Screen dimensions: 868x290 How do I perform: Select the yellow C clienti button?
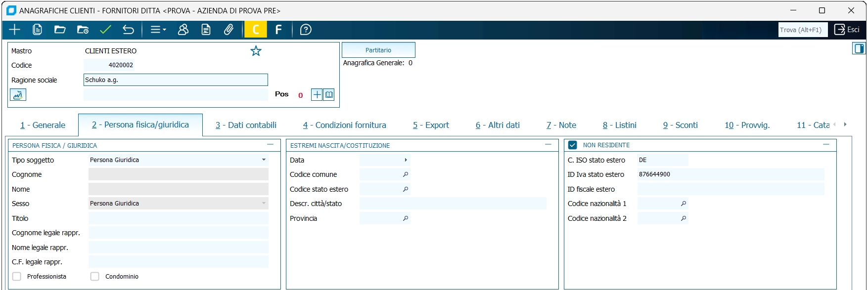(x=256, y=30)
